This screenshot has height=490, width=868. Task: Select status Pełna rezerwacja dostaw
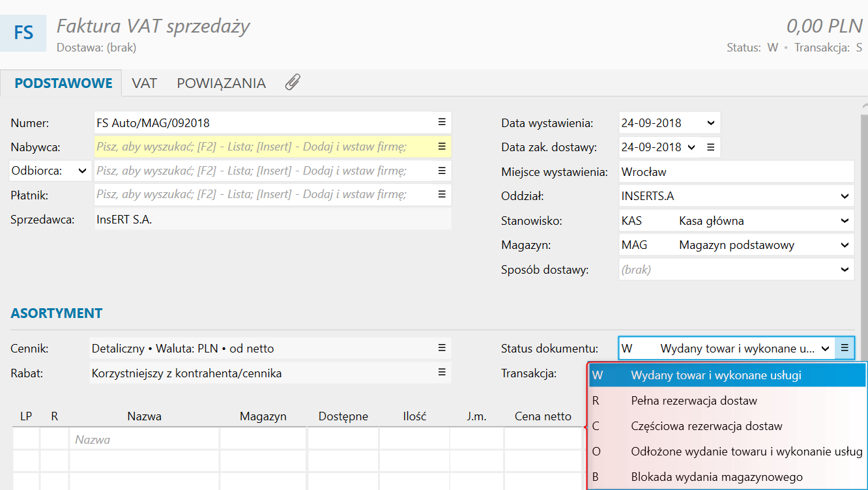pyautogui.click(x=727, y=401)
